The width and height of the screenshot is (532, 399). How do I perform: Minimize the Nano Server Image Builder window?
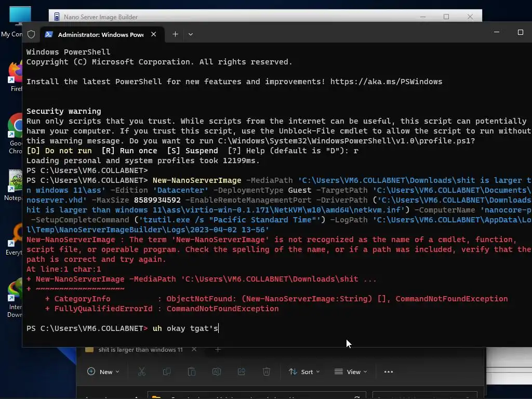tap(423, 17)
